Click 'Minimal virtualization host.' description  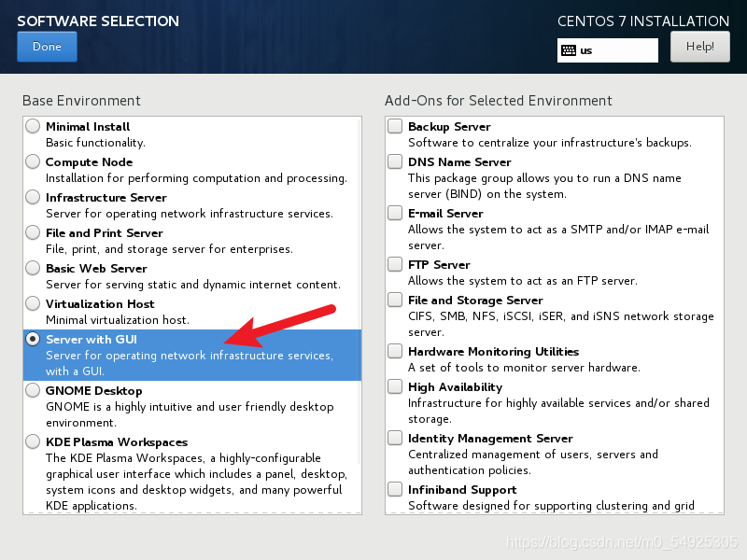(118, 320)
